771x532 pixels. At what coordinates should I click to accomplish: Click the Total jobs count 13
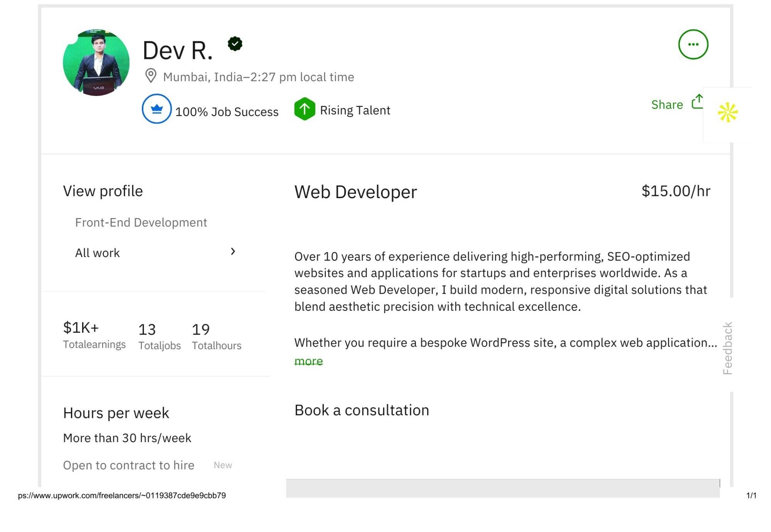click(147, 330)
